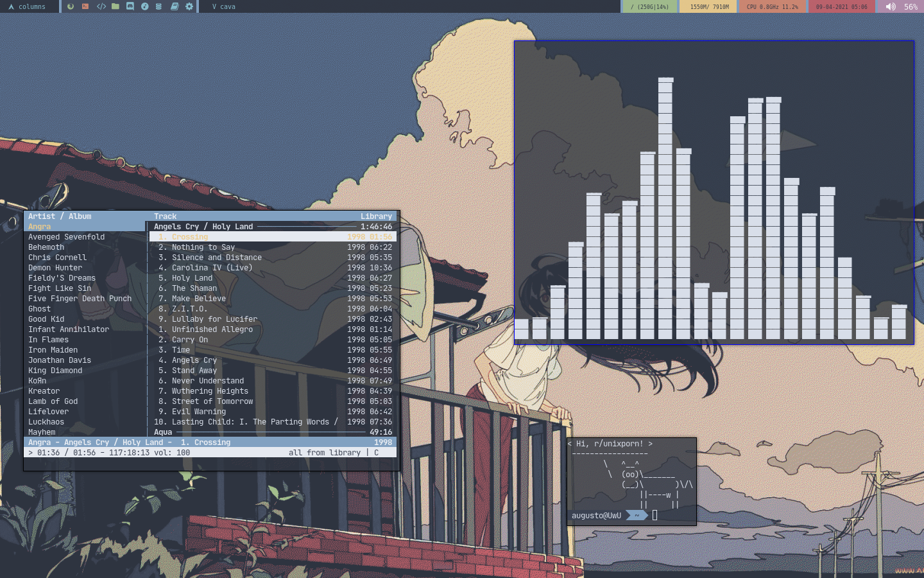The image size is (924, 578).
Task: Select the artist Behemoth
Action: (x=46, y=247)
